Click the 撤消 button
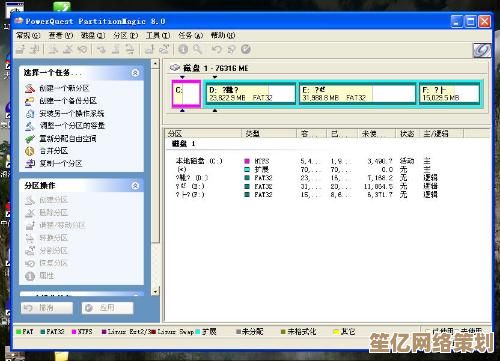The height and width of the screenshot is (361, 500). click(47, 308)
